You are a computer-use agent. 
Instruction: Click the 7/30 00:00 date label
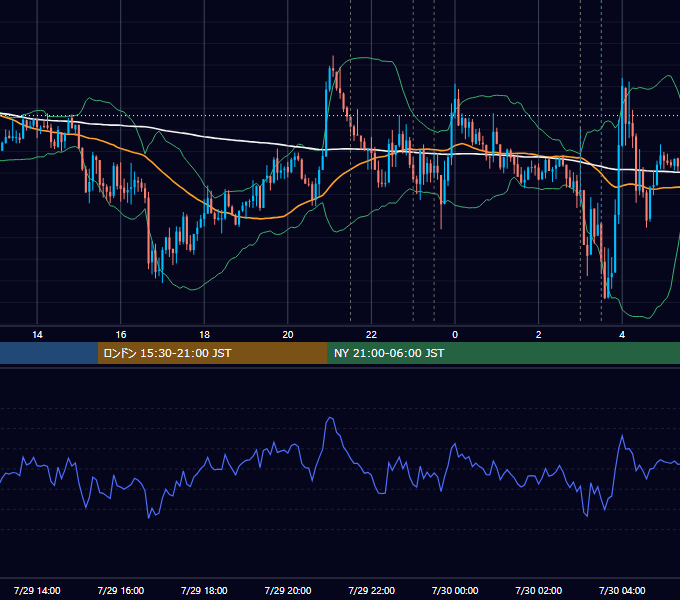455,590
